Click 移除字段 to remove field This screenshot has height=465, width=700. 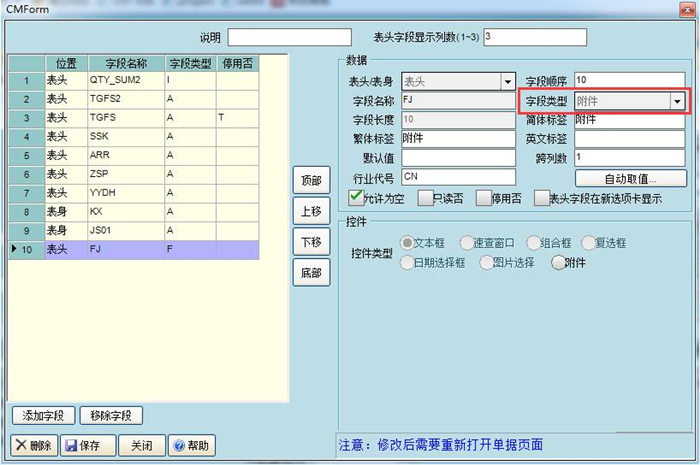(111, 415)
